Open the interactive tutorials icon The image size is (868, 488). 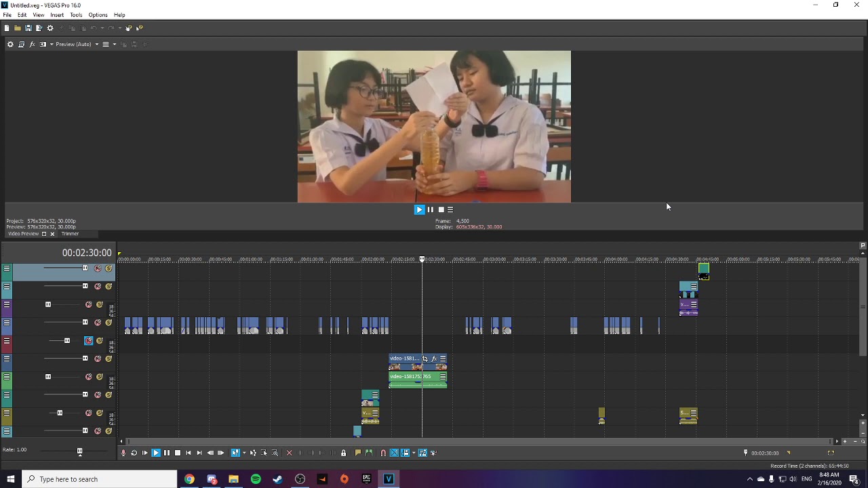coord(128,28)
